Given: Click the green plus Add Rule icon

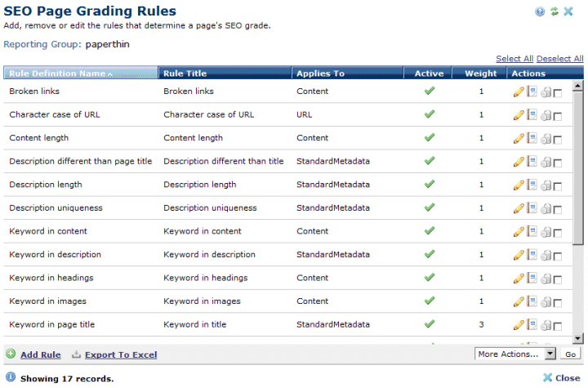Looking at the screenshot, I should (11, 355).
